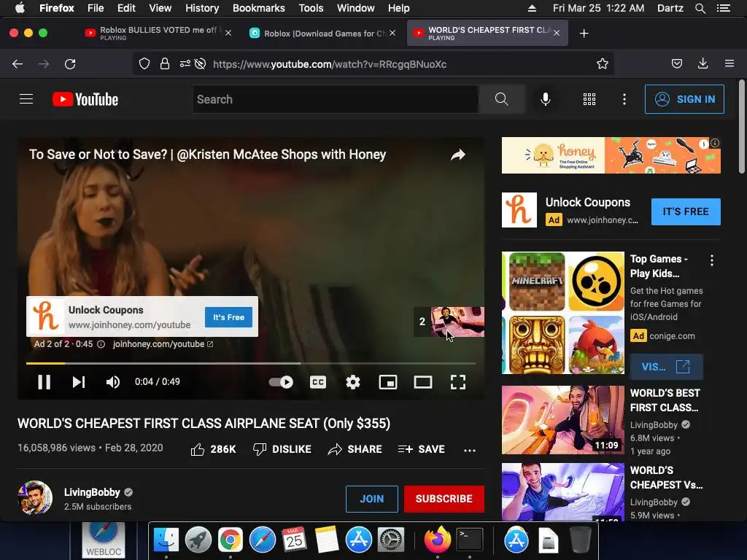Click IT'S FREE sidebar ad button
This screenshot has width=747, height=560.
pos(686,211)
